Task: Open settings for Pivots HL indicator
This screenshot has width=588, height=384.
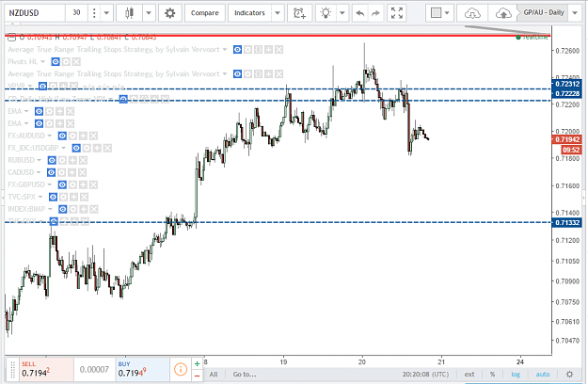Action: [x=66, y=61]
